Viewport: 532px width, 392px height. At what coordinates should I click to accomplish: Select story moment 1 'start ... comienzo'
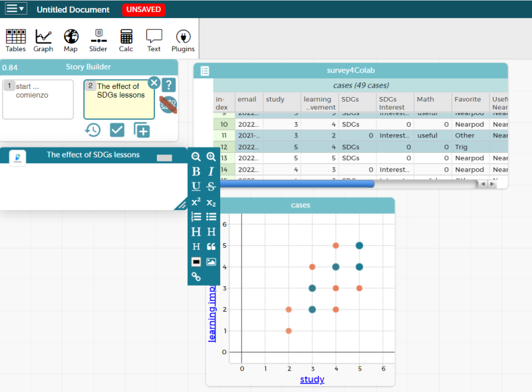pos(37,99)
